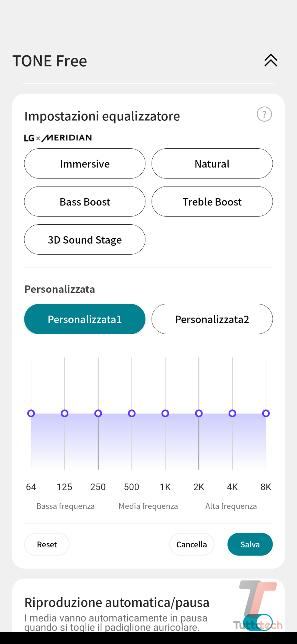Click the 8K band slider handle

coord(266,413)
